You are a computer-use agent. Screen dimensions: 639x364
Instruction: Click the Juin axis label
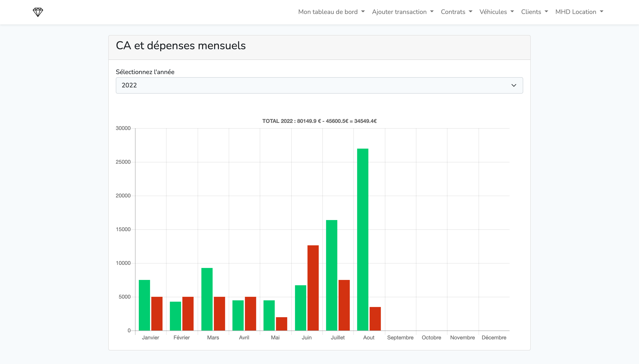click(307, 338)
